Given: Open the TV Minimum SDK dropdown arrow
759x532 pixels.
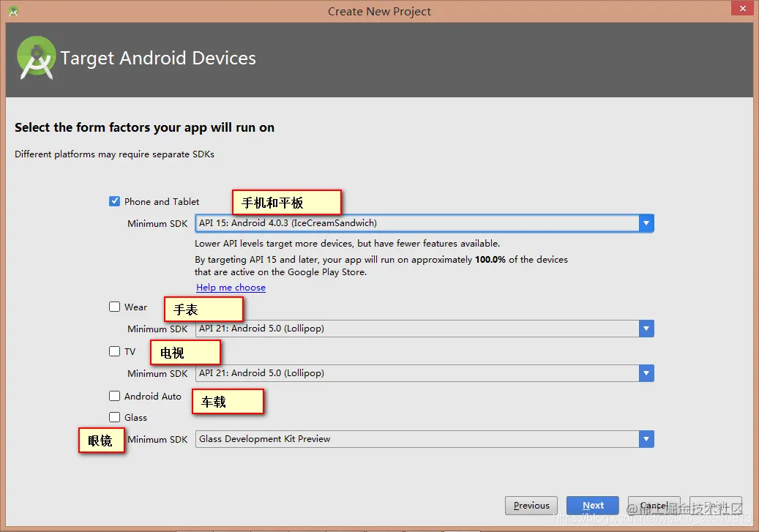Looking at the screenshot, I should pos(646,373).
